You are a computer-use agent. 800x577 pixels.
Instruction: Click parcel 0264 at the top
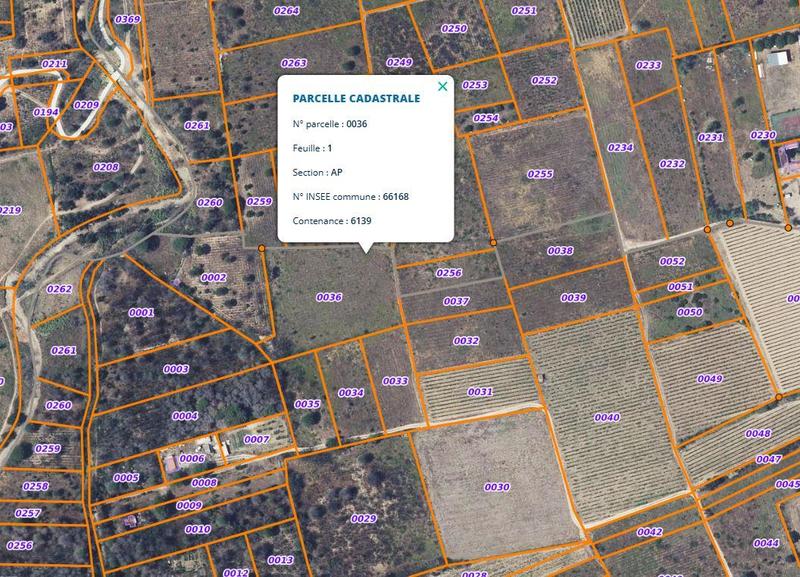[287, 10]
